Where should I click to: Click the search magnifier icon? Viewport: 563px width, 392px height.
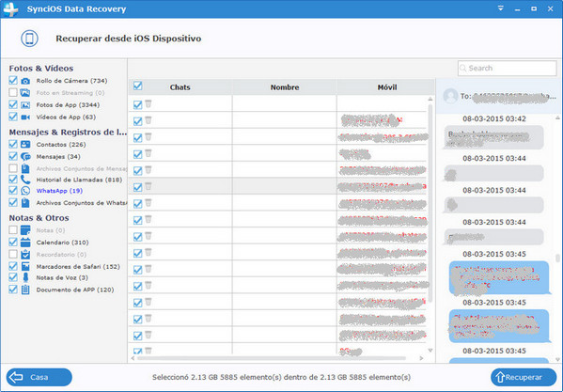click(x=463, y=69)
